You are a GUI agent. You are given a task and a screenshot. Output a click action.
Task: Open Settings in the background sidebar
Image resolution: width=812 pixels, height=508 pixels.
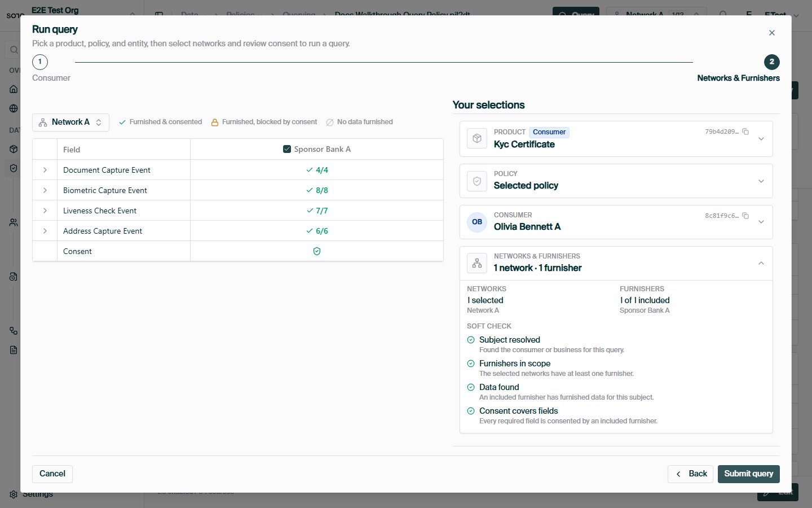[x=32, y=494]
